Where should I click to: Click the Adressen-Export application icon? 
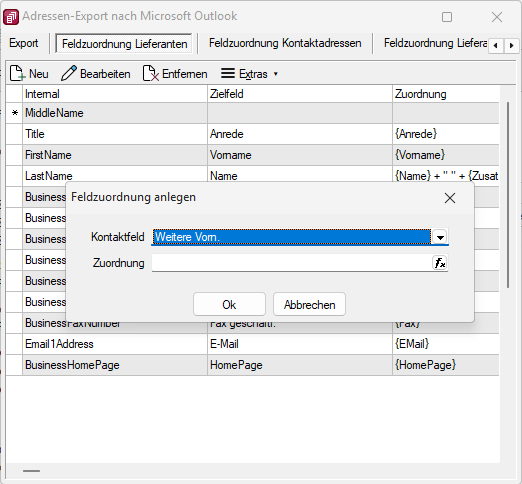[x=11, y=17]
